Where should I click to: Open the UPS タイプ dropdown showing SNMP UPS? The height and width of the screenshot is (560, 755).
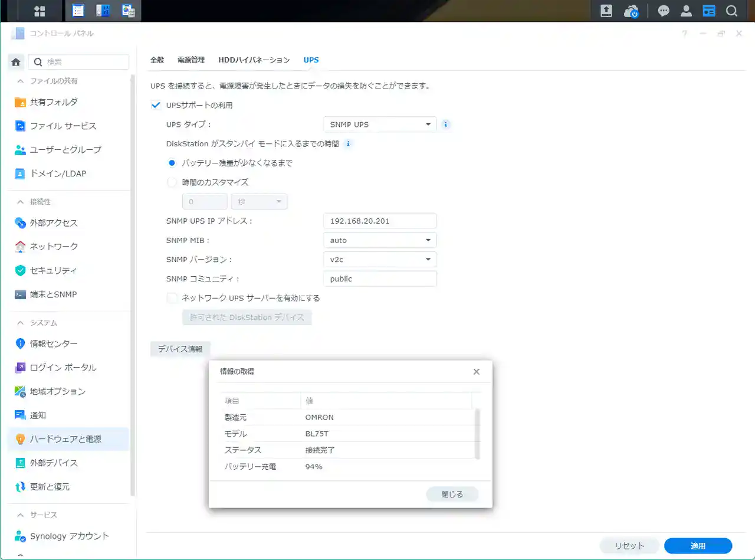pyautogui.click(x=379, y=125)
